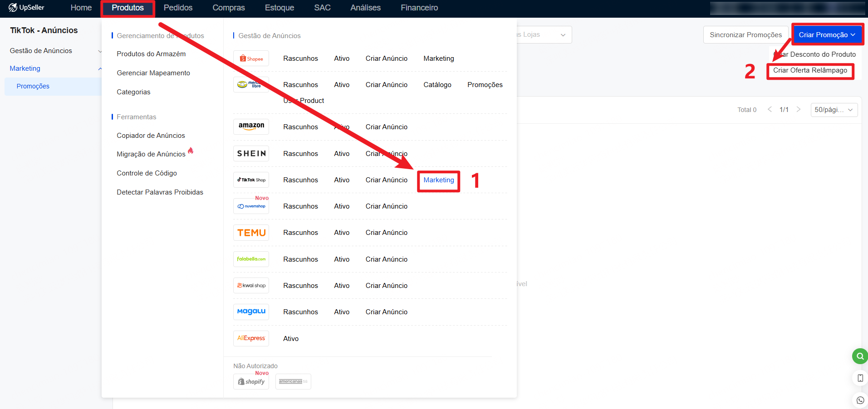868x409 pixels.
Task: Open Copiador de Anúncios tool
Action: click(x=151, y=136)
